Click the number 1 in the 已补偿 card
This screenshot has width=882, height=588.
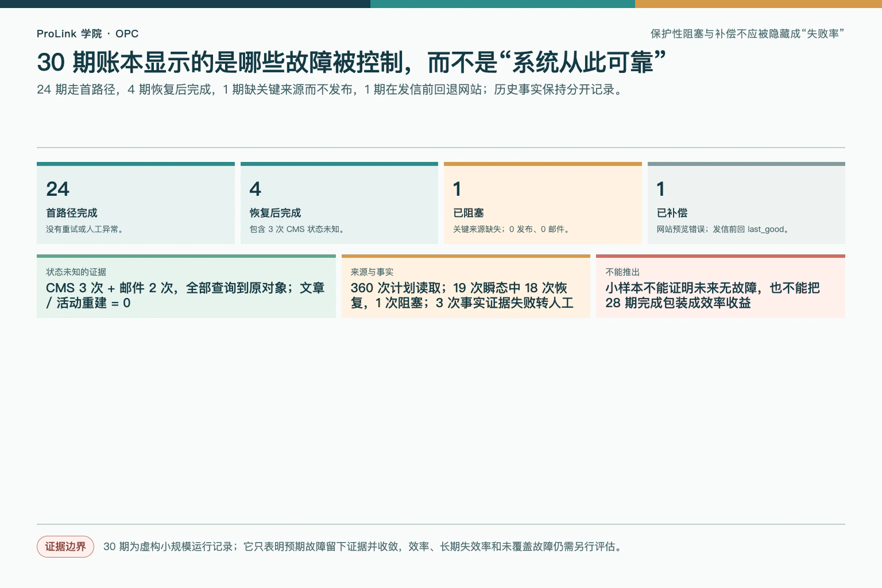pyautogui.click(x=661, y=189)
